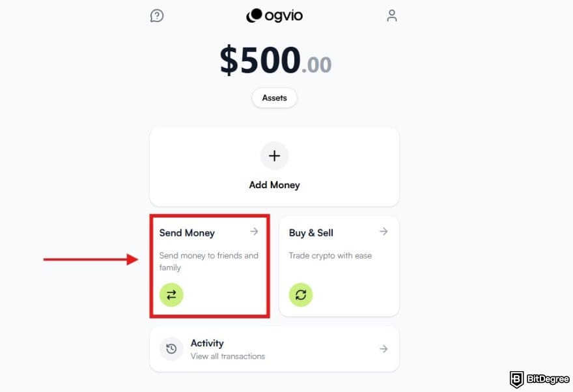Viewport: 573px width, 392px height.
Task: Expand the Activity row using the right chevron
Action: tap(383, 348)
